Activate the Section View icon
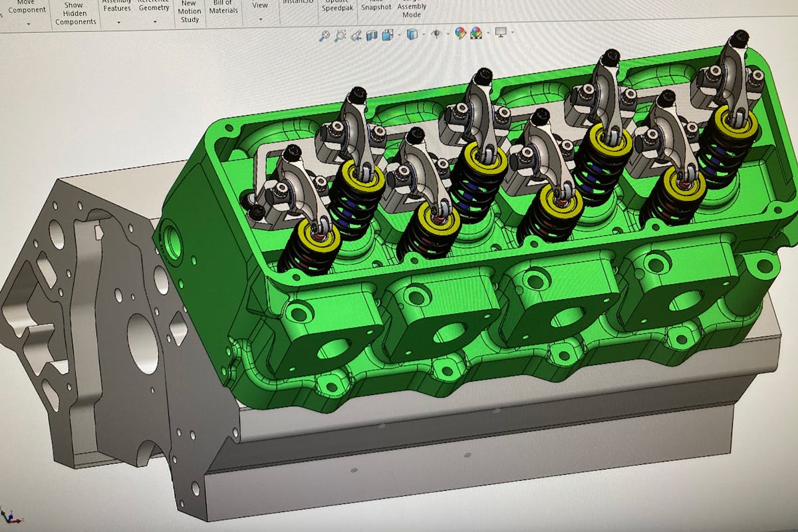The width and height of the screenshot is (798, 532). click(372, 35)
